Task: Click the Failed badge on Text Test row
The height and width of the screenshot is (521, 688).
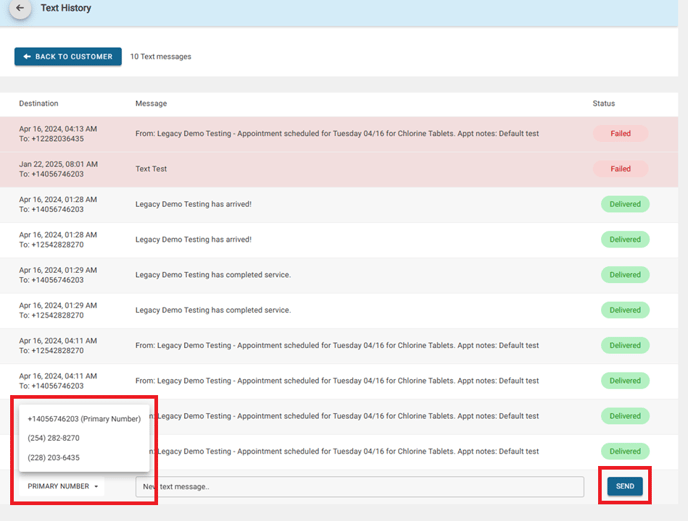Action: tap(621, 169)
